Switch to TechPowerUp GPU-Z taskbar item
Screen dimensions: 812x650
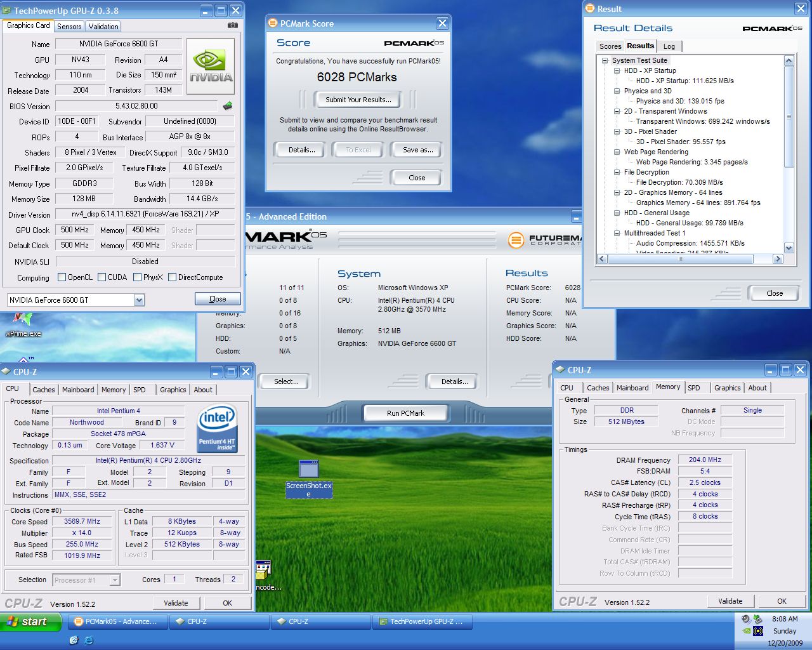point(424,621)
